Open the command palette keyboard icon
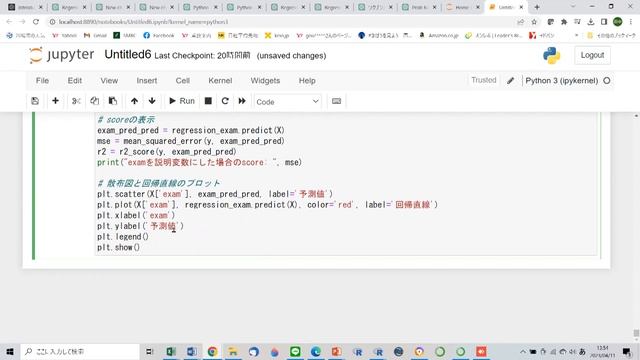The image size is (640, 360). coord(336,101)
